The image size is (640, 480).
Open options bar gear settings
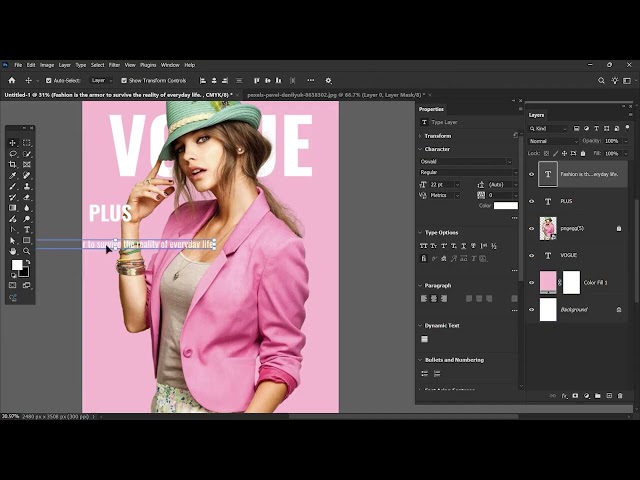coord(328,81)
